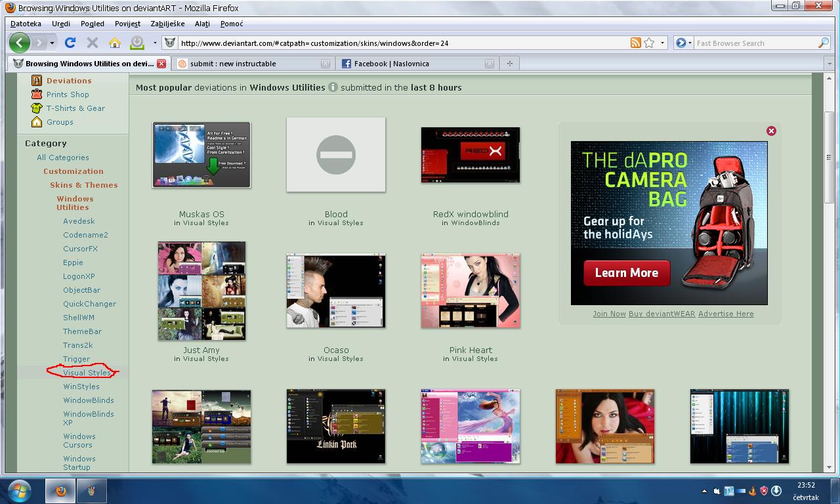
Task: Open the Pogled menu
Action: point(93,24)
